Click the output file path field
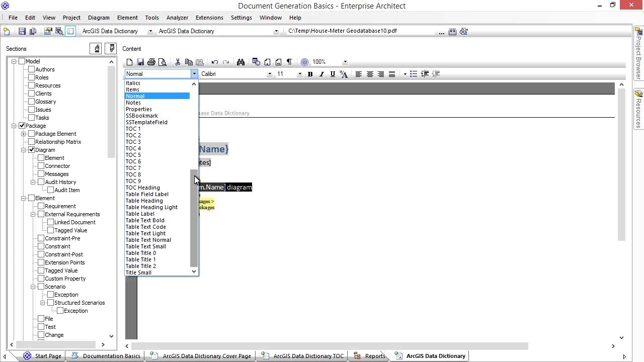Viewport: 644px width, 362px height. (360, 31)
